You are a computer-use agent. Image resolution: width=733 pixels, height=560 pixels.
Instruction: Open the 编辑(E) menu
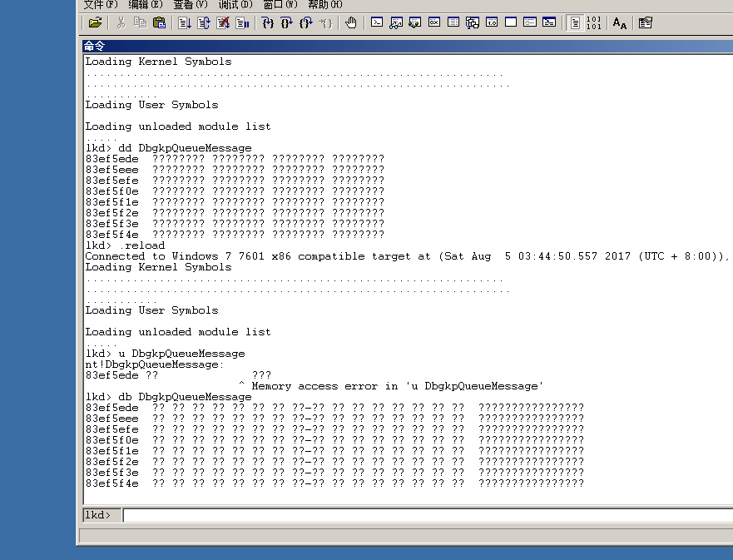click(146, 5)
